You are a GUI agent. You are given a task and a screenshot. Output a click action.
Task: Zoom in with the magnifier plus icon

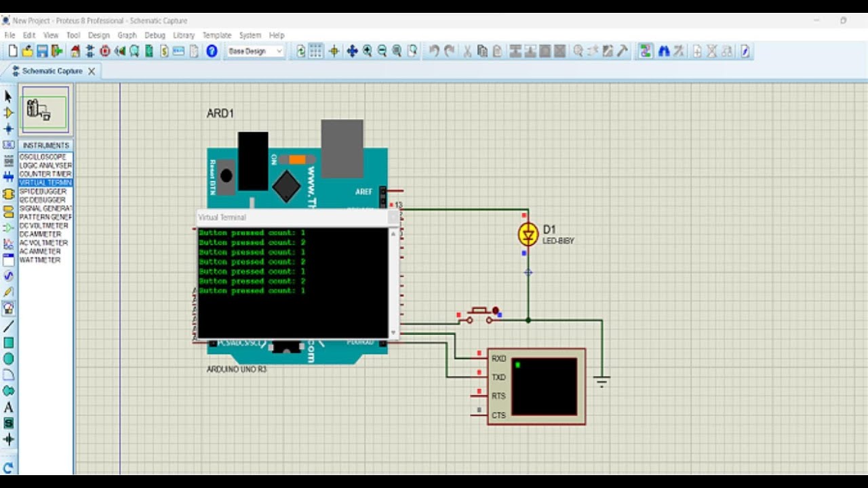pos(368,51)
